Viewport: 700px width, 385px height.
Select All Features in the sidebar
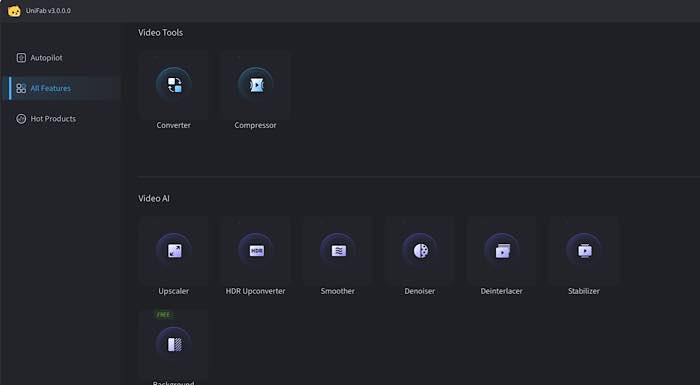(x=61, y=88)
